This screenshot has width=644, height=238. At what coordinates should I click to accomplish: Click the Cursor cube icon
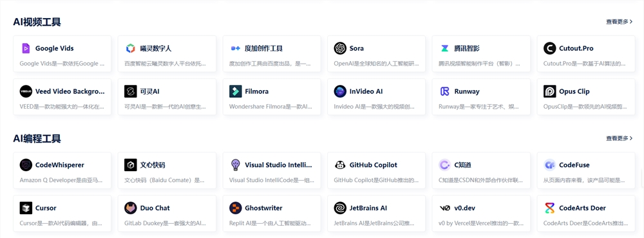[x=26, y=208]
